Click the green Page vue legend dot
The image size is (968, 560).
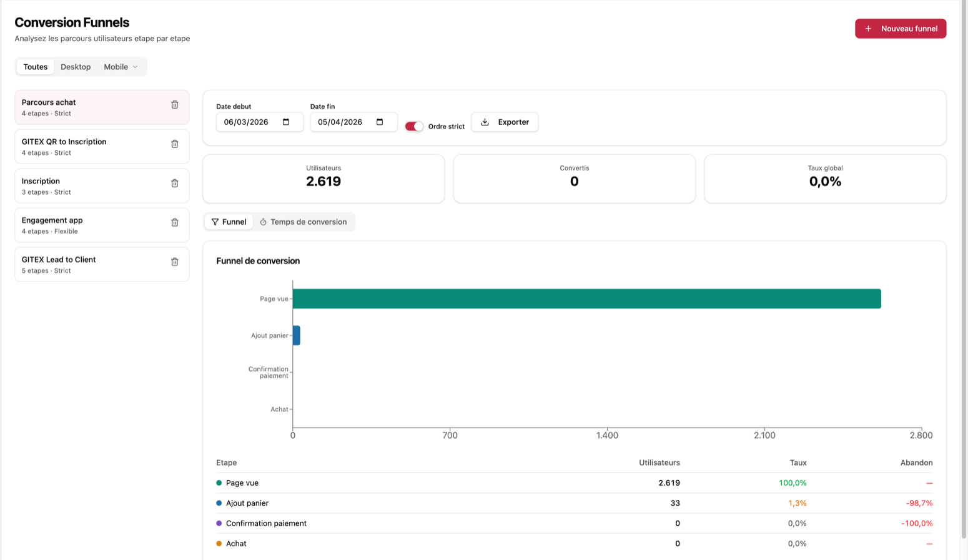coord(219,482)
